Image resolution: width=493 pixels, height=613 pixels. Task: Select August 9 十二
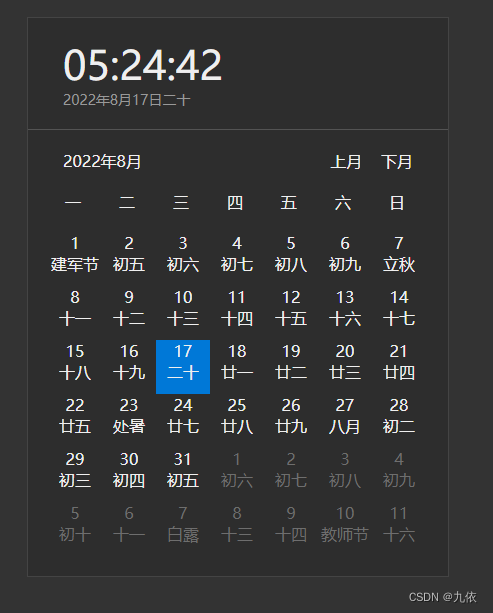pos(129,308)
